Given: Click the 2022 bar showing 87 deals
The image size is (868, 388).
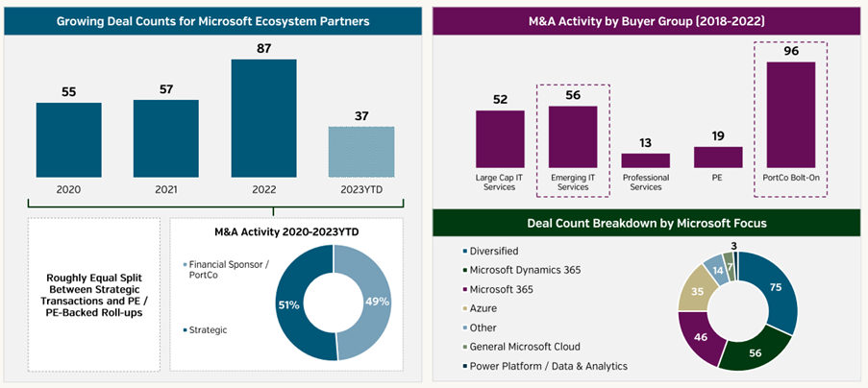Looking at the screenshot, I should [263, 118].
